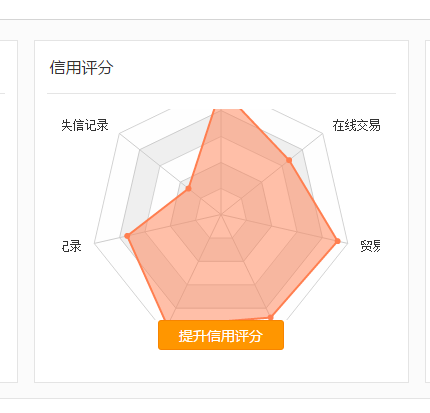Click the partially visible card on the right edge
This screenshot has height=413, width=430.
point(428,212)
